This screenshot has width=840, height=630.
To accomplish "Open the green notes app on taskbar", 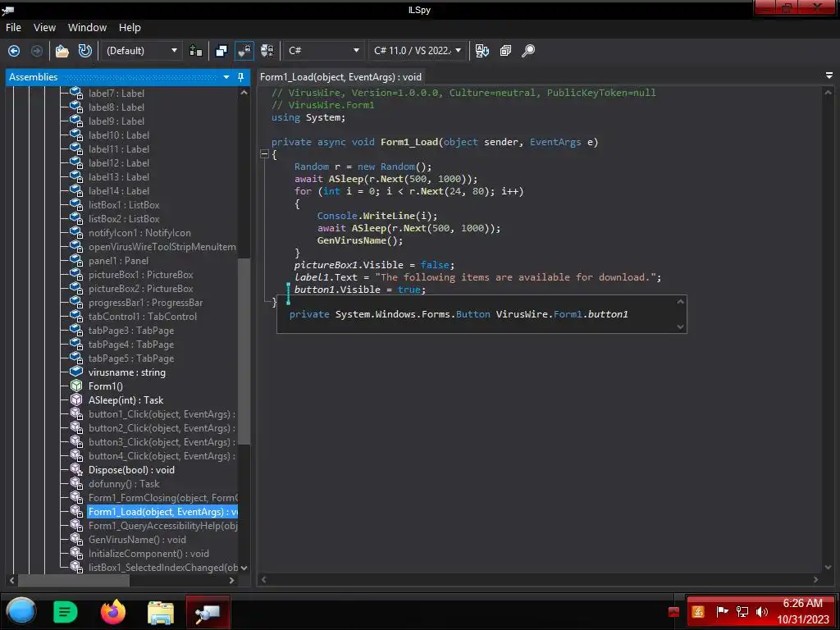I will (x=66, y=612).
